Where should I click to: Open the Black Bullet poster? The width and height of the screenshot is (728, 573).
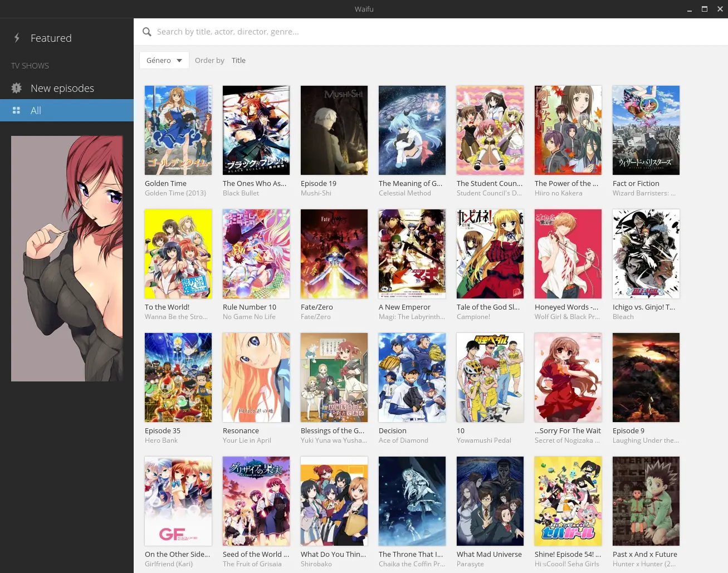[256, 130]
